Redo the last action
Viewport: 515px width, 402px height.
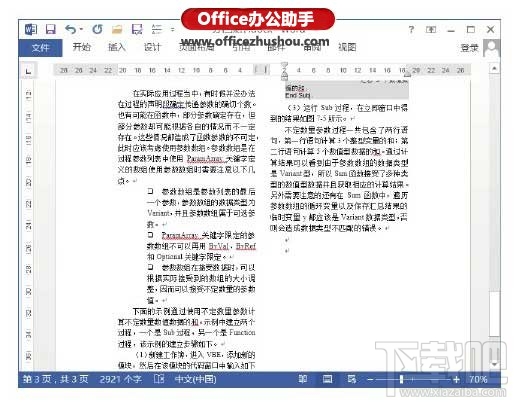click(x=97, y=29)
